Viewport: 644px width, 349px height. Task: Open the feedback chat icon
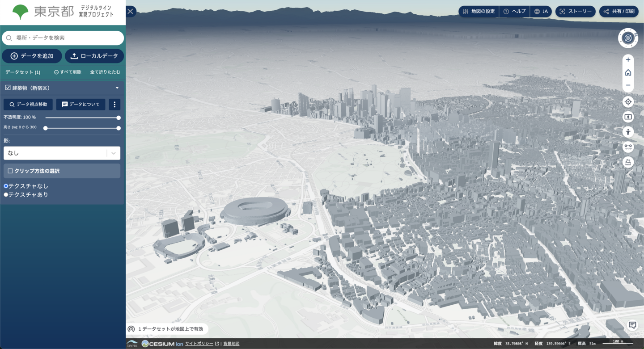(x=632, y=325)
